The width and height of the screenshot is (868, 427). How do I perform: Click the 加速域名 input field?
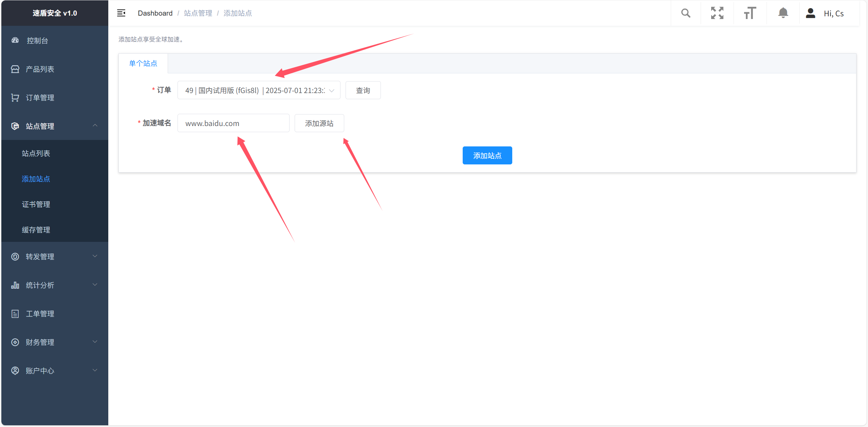pos(233,123)
